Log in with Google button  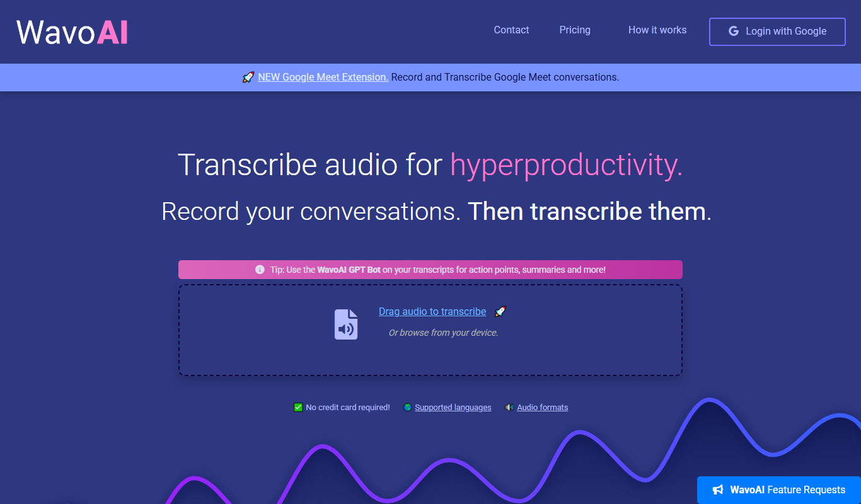pos(777,31)
